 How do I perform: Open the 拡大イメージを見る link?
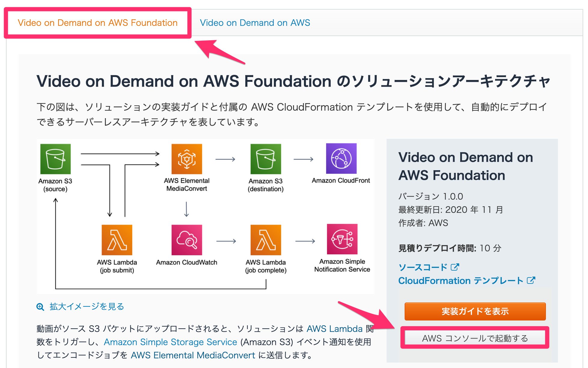(87, 307)
